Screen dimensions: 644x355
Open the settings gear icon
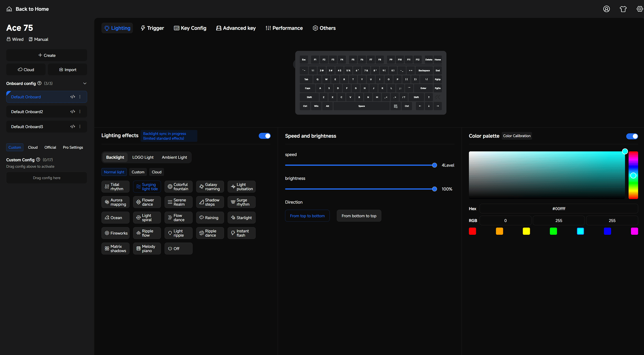click(640, 9)
